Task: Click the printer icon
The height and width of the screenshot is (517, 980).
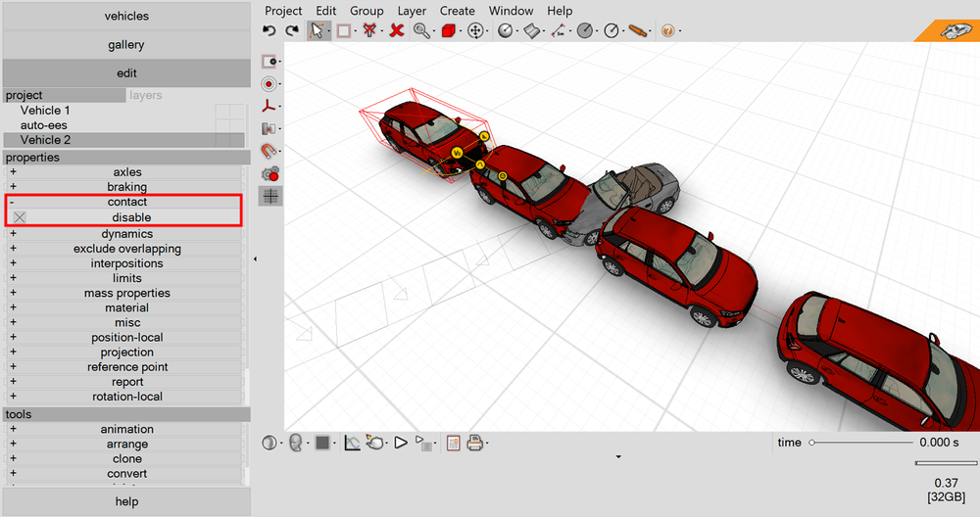Action: coord(475,443)
